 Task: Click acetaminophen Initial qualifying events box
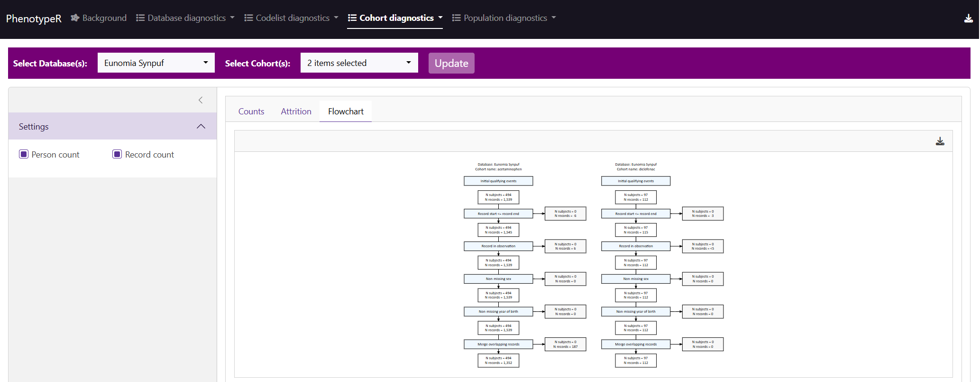[x=498, y=181]
